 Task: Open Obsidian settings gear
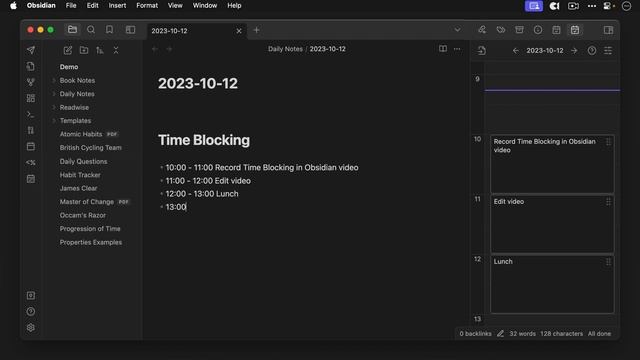pos(31,328)
